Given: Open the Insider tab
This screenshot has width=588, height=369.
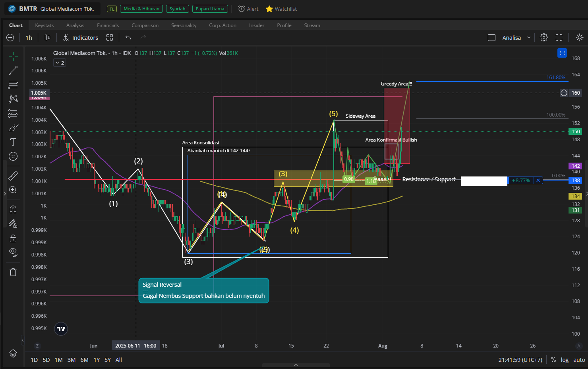Looking at the screenshot, I should [x=257, y=25].
